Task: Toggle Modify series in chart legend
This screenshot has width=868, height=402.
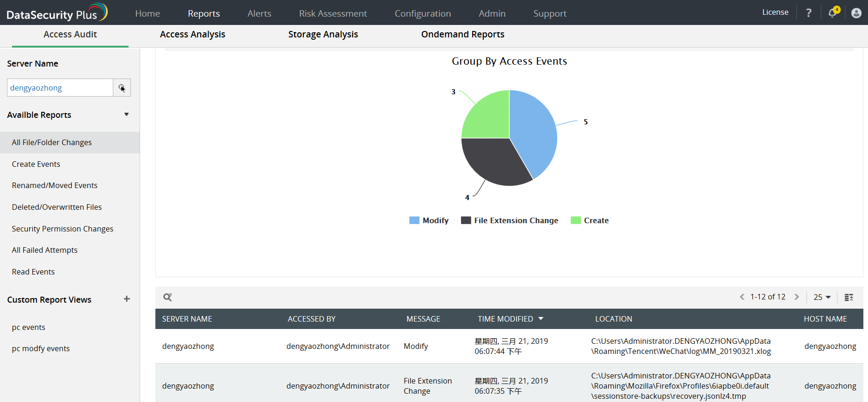Action: click(429, 220)
